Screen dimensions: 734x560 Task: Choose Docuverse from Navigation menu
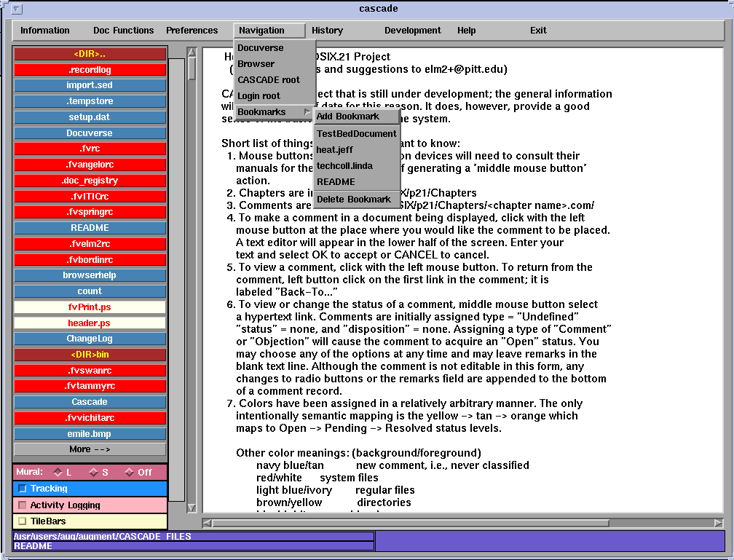tap(275, 48)
